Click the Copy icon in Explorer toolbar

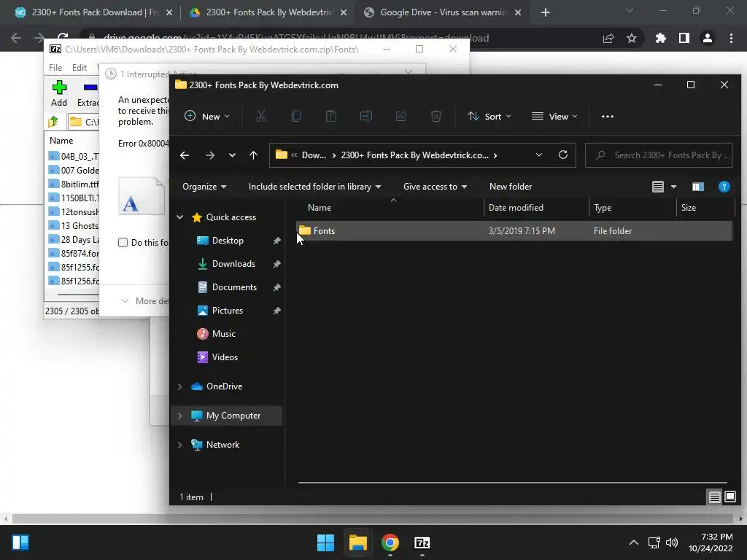(x=296, y=116)
